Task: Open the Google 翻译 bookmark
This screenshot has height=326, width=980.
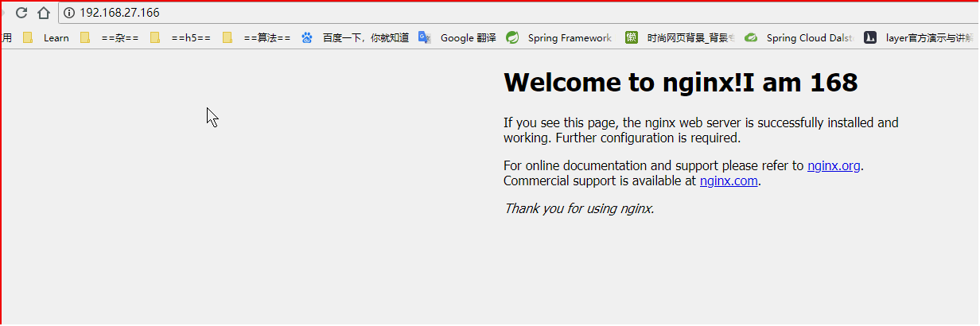Action: pyautogui.click(x=457, y=37)
